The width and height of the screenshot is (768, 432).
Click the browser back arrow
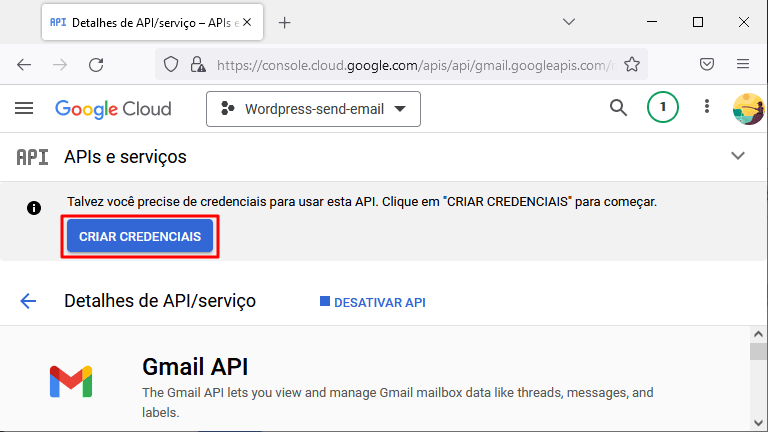[x=24, y=65]
